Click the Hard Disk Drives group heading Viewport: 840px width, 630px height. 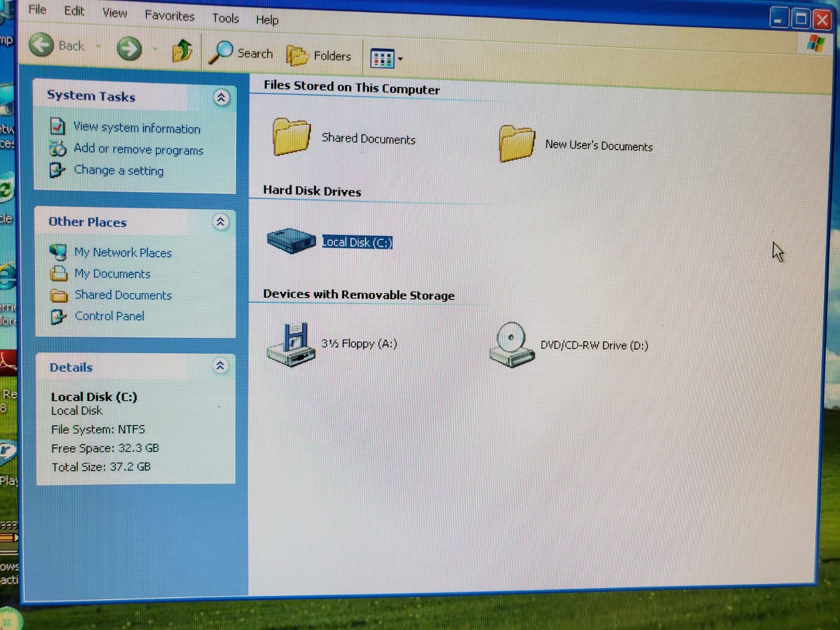point(312,191)
